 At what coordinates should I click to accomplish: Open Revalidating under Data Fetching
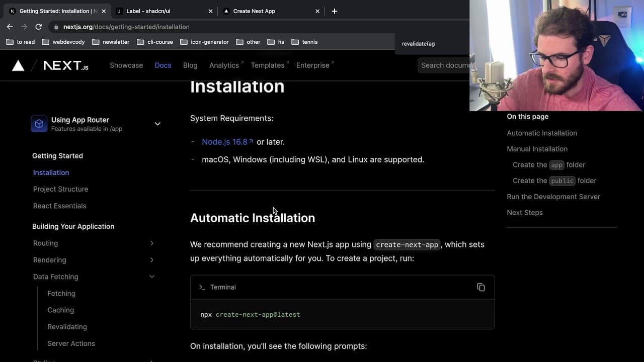coord(67,327)
